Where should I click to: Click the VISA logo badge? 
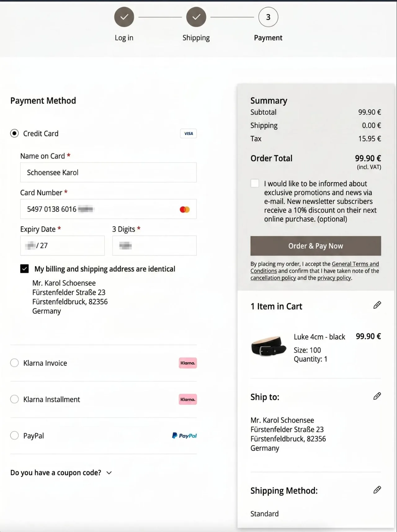pos(189,133)
